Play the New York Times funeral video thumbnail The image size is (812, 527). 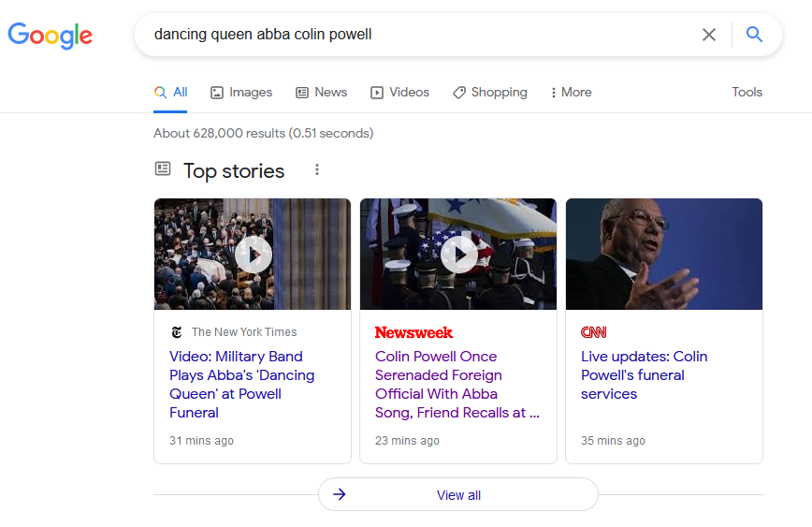[253, 254]
